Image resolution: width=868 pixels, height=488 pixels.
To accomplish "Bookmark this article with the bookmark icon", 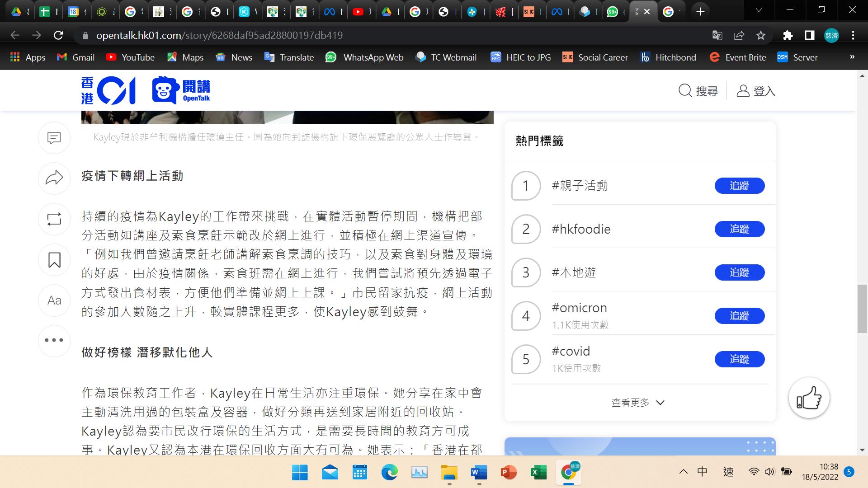I will tap(54, 260).
